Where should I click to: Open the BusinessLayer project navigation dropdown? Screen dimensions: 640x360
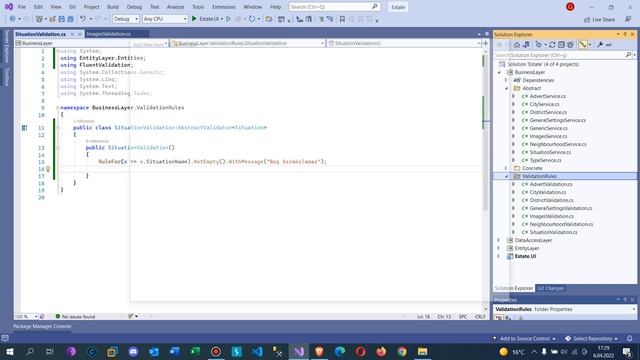(91, 43)
